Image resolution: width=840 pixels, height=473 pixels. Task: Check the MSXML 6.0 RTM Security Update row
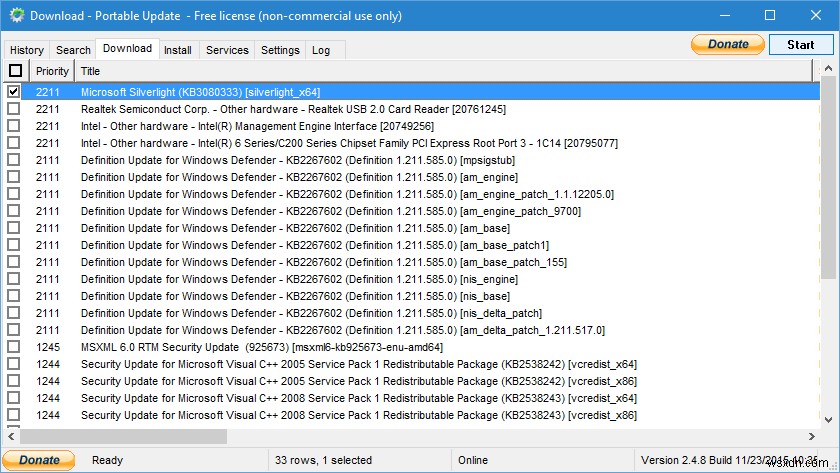coord(13,347)
